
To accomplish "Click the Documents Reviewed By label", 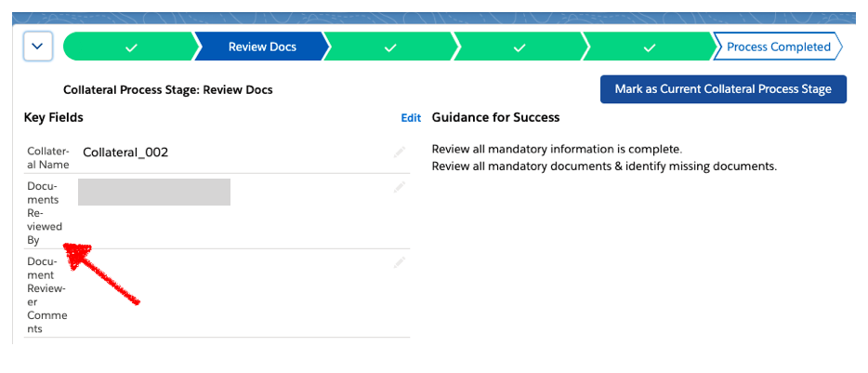I will [x=46, y=213].
